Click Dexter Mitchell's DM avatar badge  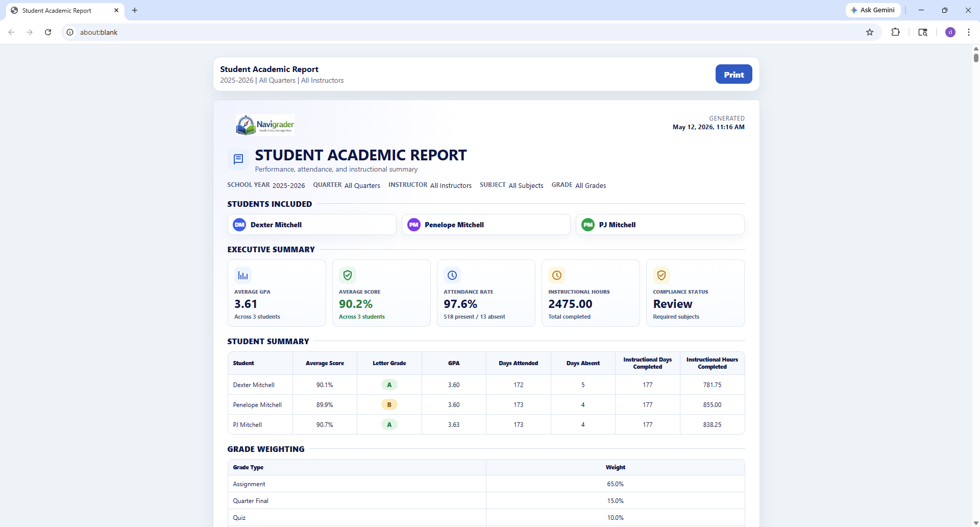coord(239,225)
